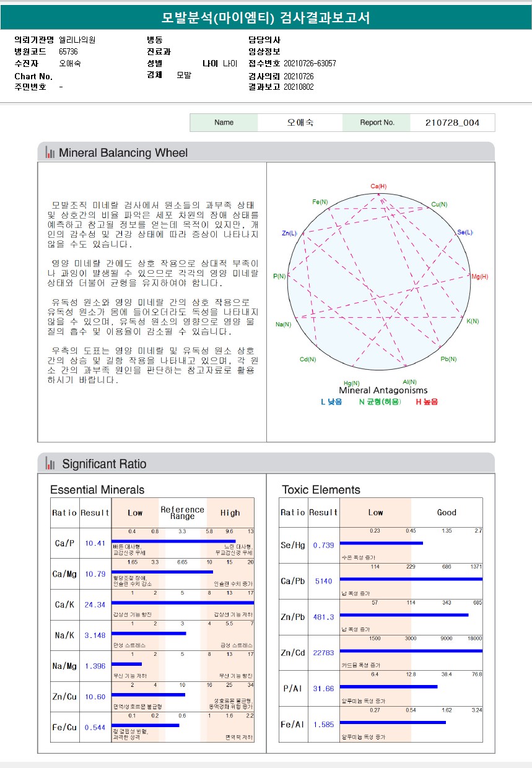Click the Se/Hg result 0.739
This screenshot has height=768, width=532.
[324, 545]
